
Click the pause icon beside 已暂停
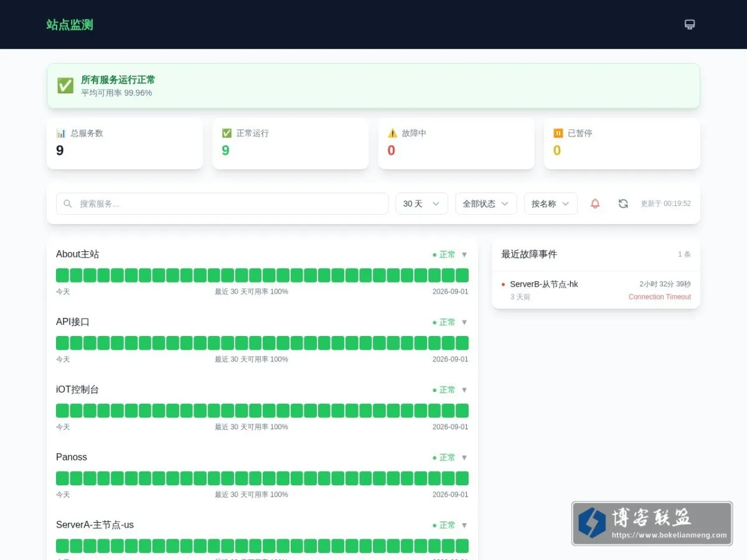coord(558,133)
